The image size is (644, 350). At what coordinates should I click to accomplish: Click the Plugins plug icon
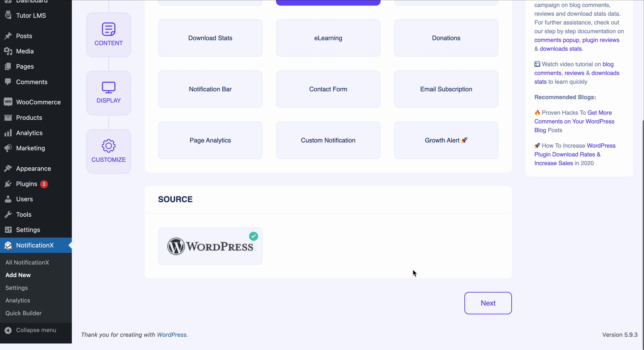tap(8, 184)
